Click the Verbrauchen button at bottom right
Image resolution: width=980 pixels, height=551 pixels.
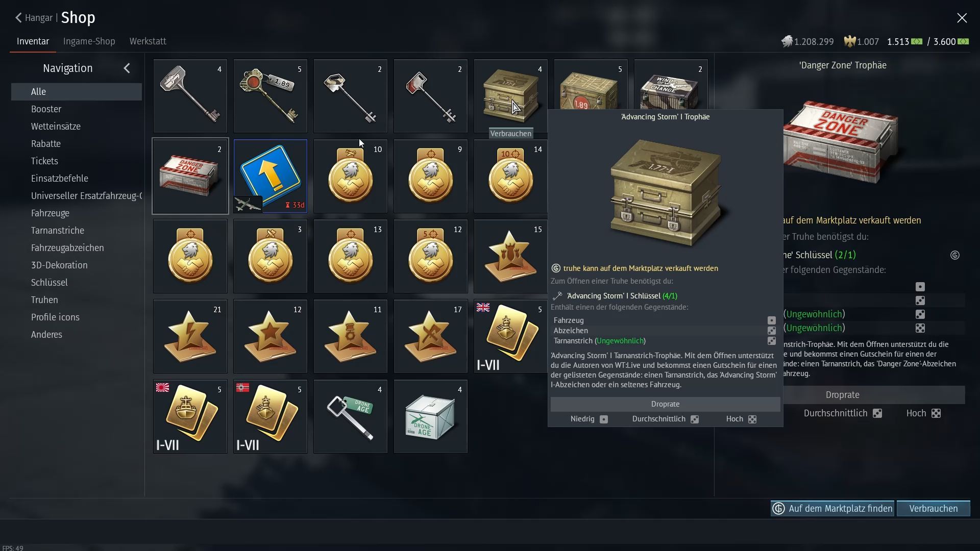pos(933,509)
